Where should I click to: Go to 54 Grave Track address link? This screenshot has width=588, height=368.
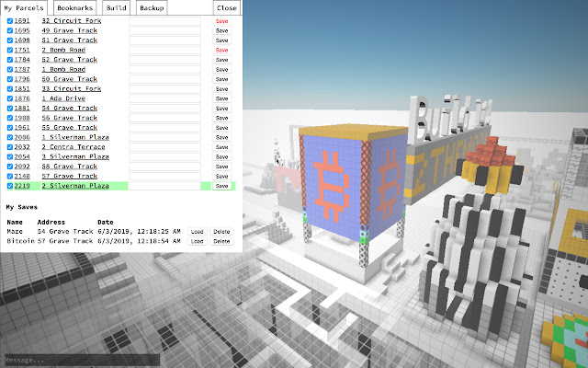[x=70, y=109]
